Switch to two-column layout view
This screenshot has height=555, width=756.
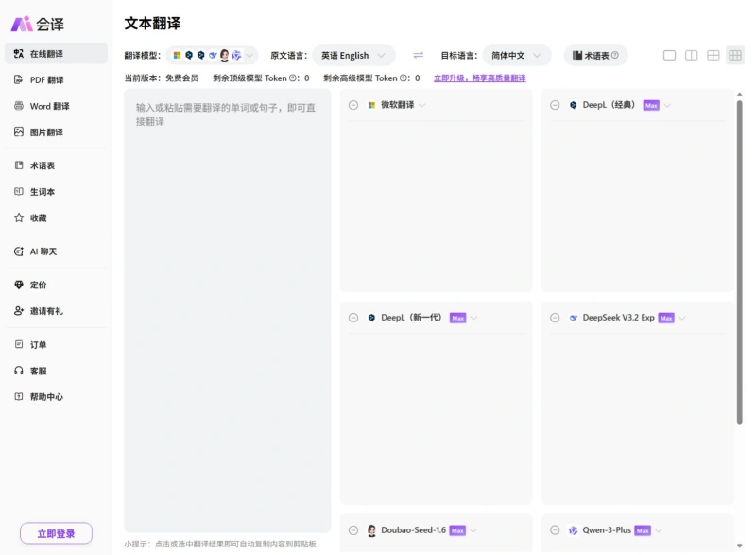click(691, 55)
